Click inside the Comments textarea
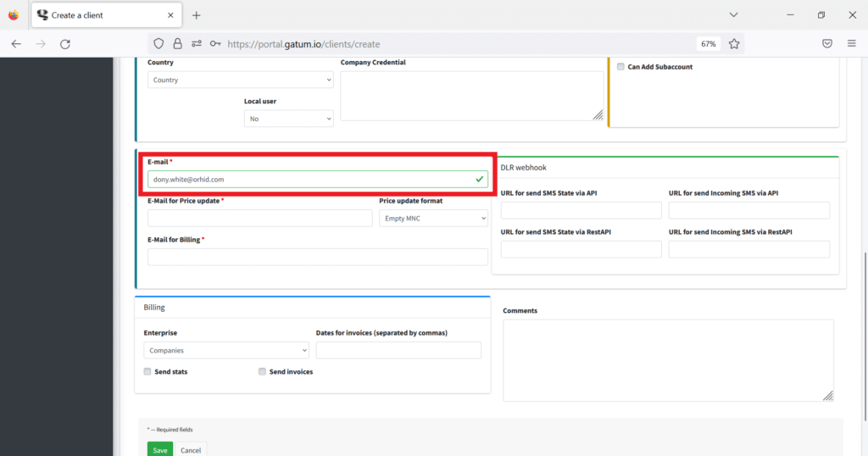 coord(668,360)
